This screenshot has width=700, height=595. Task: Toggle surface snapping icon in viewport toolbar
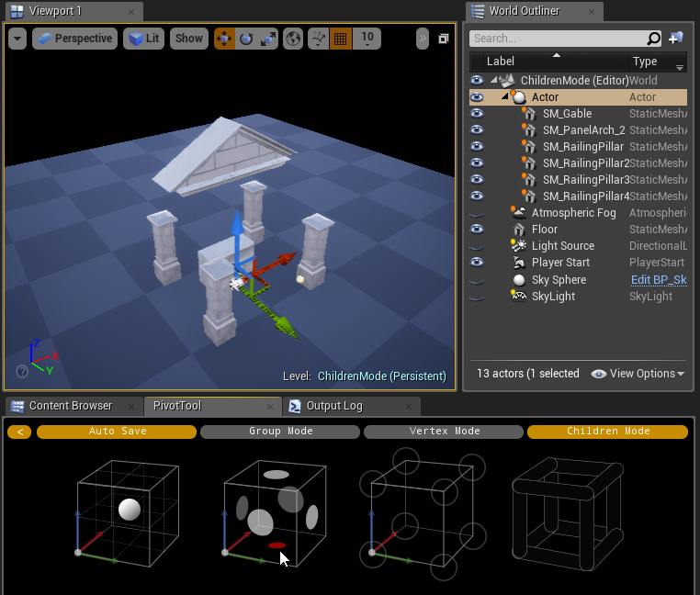[x=319, y=39]
